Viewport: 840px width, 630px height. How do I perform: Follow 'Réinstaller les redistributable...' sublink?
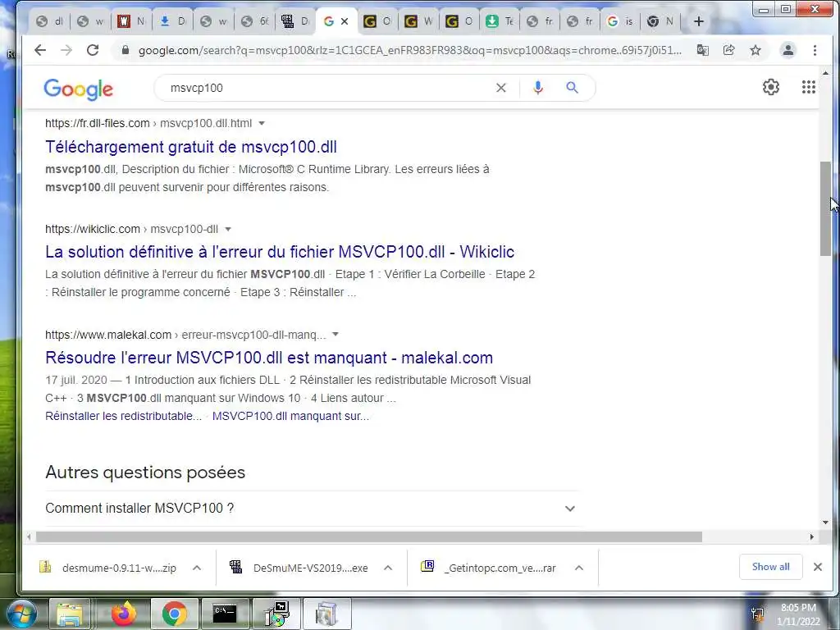click(x=123, y=416)
